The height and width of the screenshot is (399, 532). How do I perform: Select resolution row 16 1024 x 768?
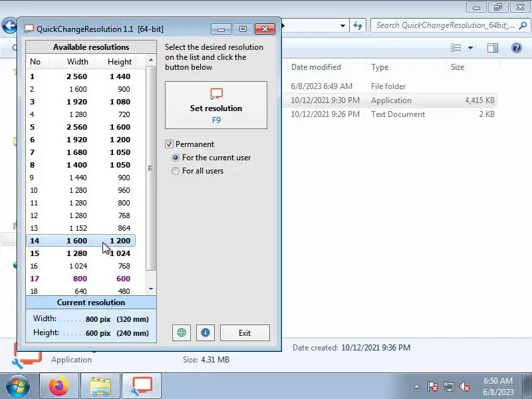pyautogui.click(x=80, y=266)
